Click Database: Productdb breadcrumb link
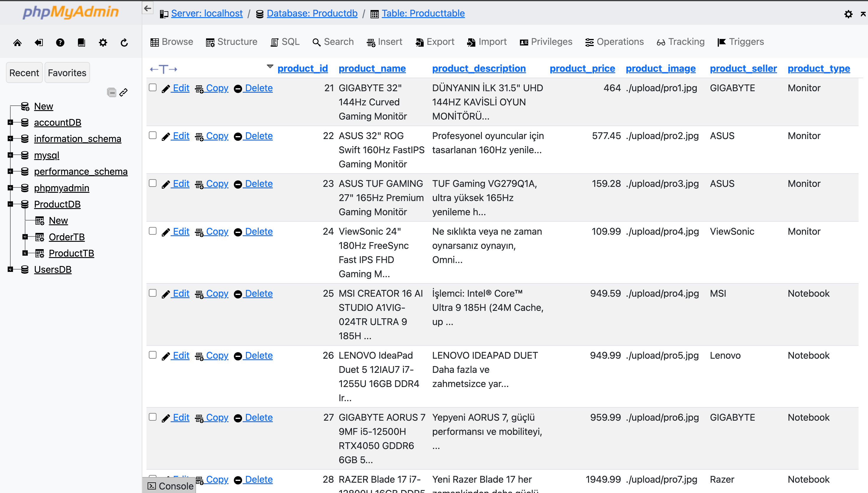This screenshot has height=493, width=868. click(x=312, y=13)
